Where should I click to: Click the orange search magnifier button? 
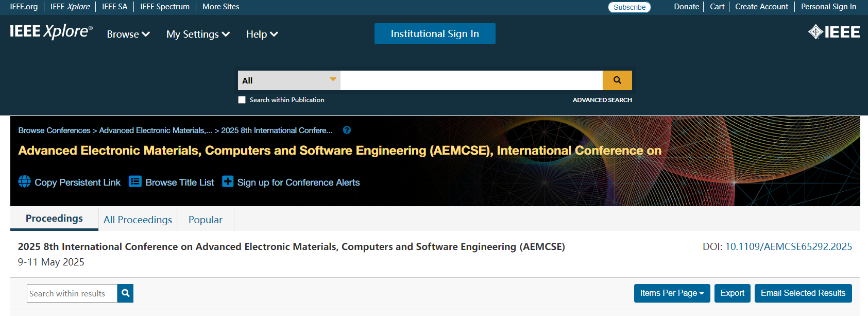pos(617,80)
